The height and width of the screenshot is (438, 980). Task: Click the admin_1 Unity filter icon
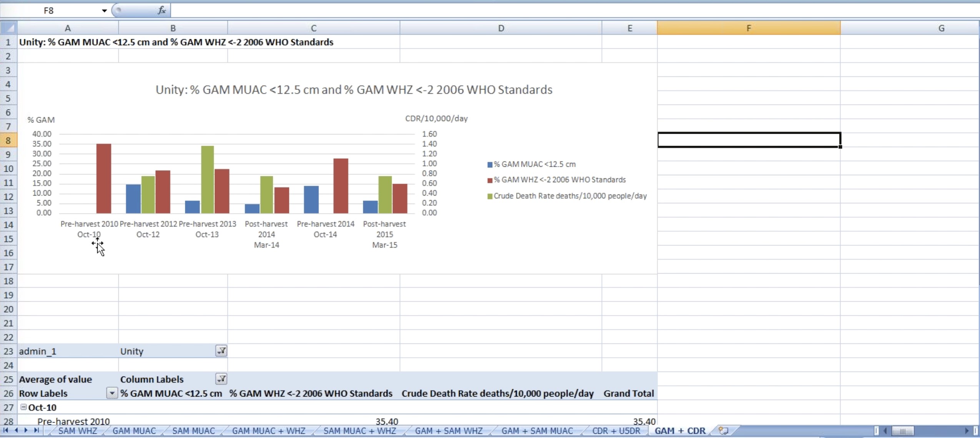(x=221, y=351)
